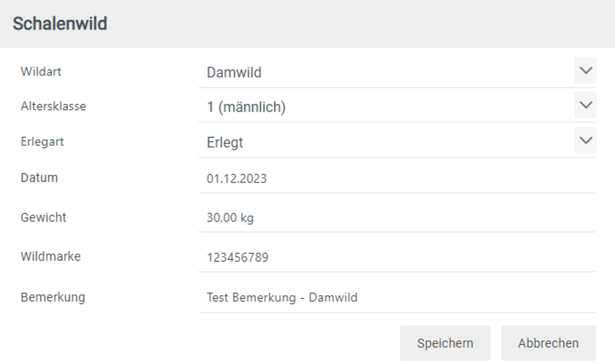Image resolution: width=615 pixels, height=364 pixels.
Task: Expand the Altersklasse chevron
Action: 585,105
